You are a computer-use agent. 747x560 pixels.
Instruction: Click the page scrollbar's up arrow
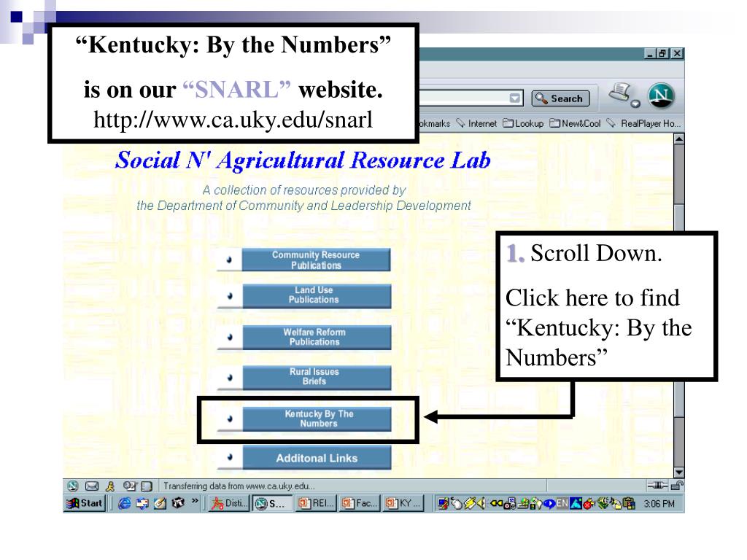click(x=679, y=139)
